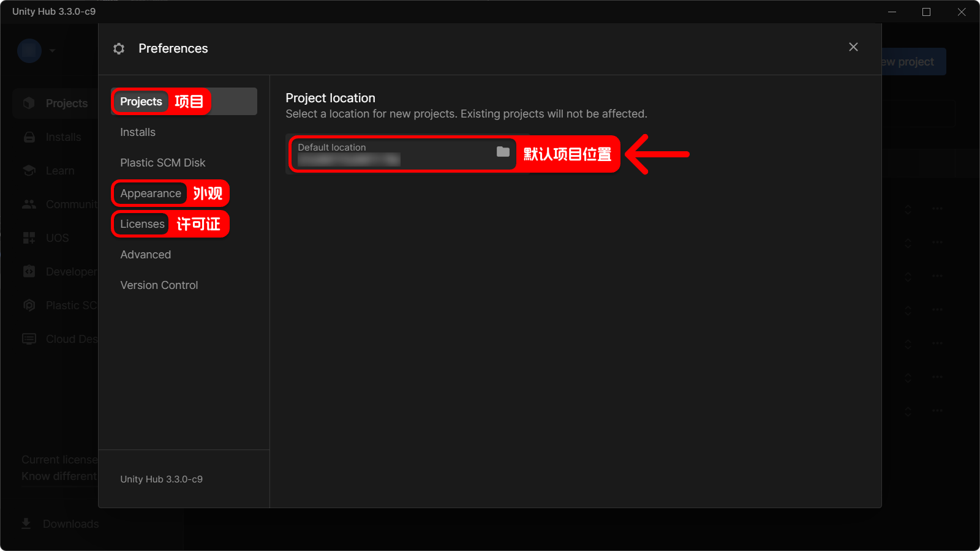The height and width of the screenshot is (551, 980).
Task: Click the Unity Hub 3.3.0-c9 version text
Action: click(x=161, y=479)
